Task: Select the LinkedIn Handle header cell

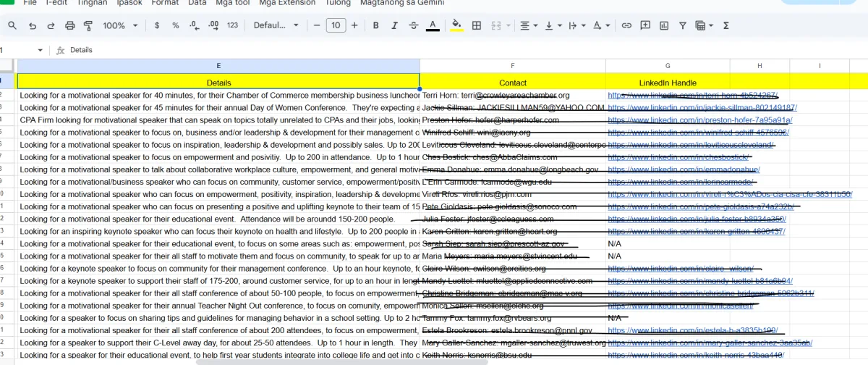Action: [668, 83]
